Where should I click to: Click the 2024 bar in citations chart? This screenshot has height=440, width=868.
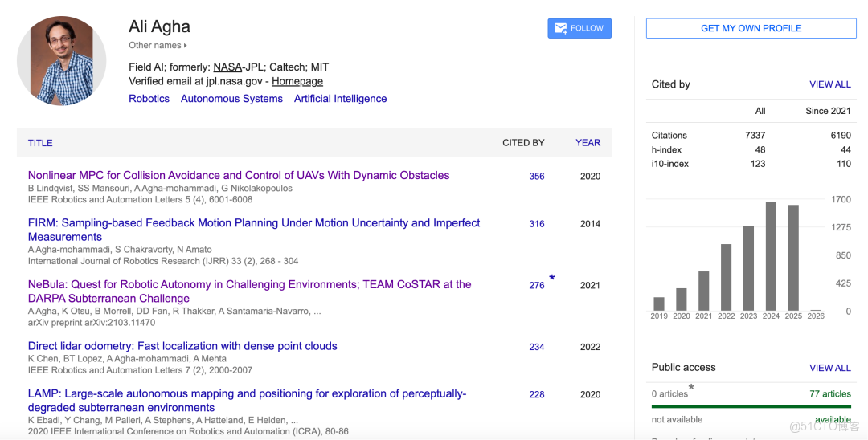[x=771, y=256]
